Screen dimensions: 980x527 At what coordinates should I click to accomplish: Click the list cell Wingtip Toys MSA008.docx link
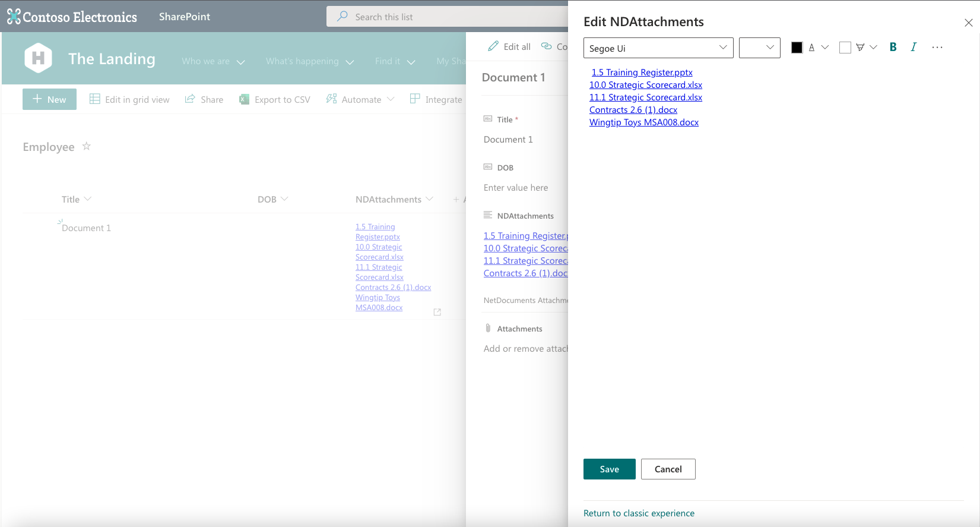pyautogui.click(x=379, y=302)
